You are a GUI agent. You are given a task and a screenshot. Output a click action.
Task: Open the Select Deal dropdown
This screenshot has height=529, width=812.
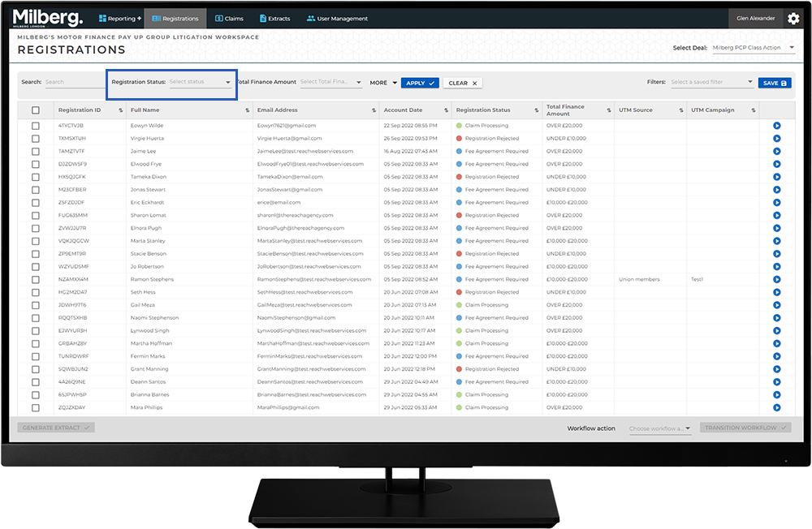click(753, 48)
